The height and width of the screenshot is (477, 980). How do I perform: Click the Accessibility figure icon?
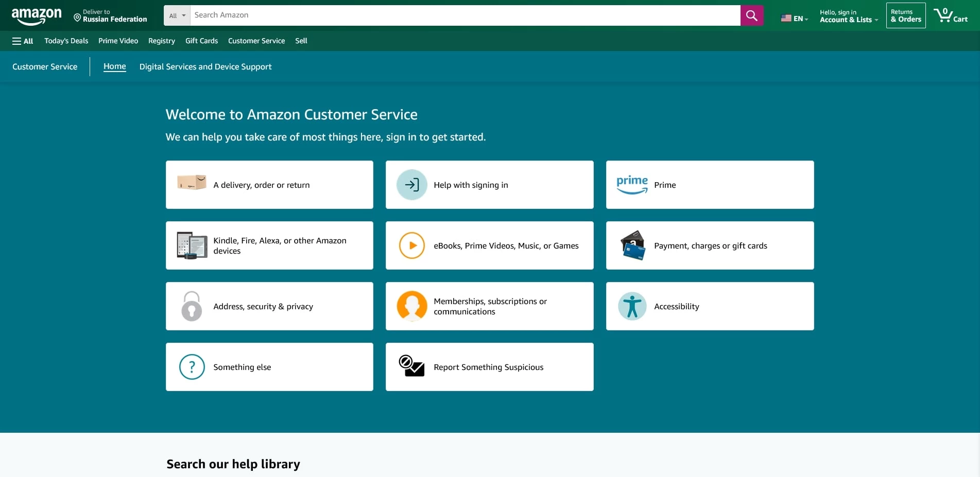pos(632,306)
